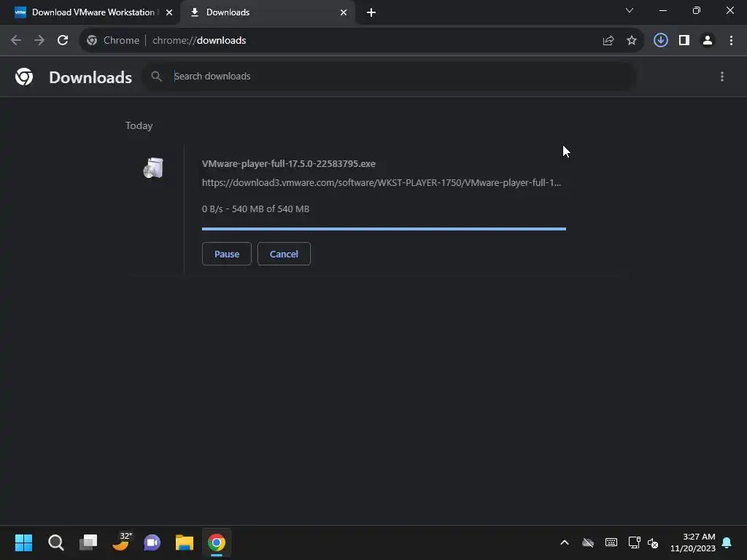Click the network display tray icon

[634, 542]
